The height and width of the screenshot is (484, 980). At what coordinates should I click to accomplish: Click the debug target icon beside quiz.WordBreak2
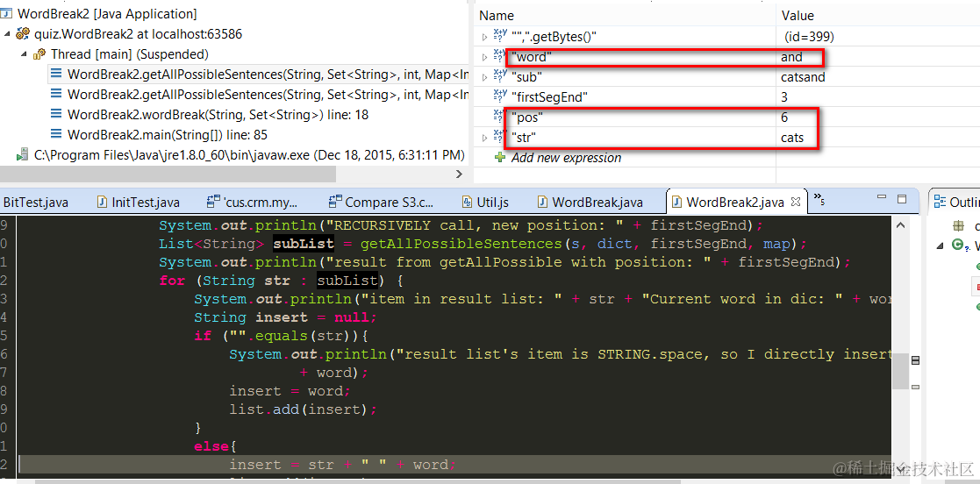coord(24,33)
